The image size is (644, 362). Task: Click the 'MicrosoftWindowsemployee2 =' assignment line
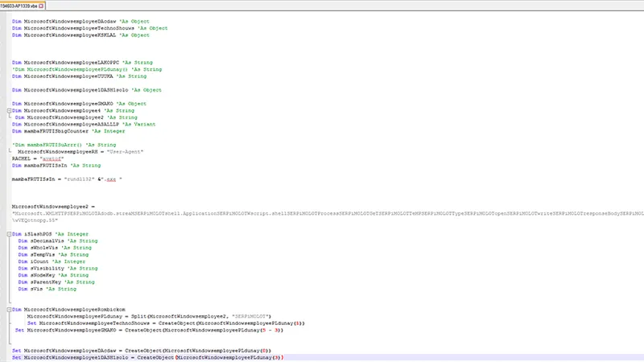pyautogui.click(x=53, y=207)
